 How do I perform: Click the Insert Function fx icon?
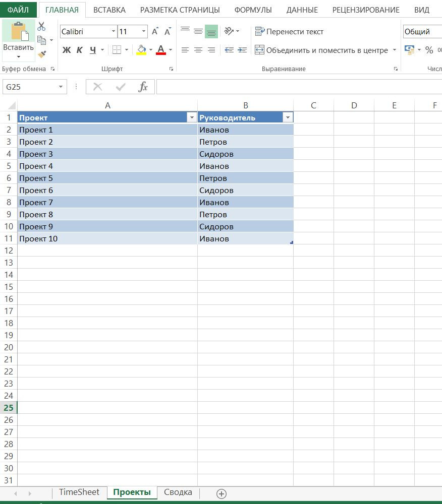[x=143, y=87]
